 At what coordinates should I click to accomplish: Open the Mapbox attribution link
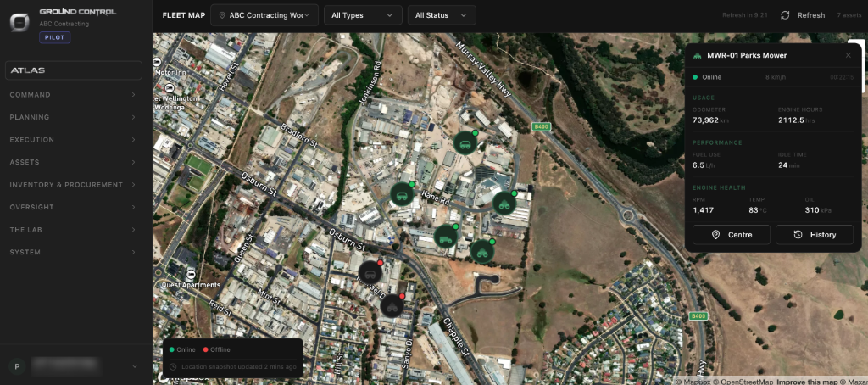pyautogui.click(x=695, y=381)
